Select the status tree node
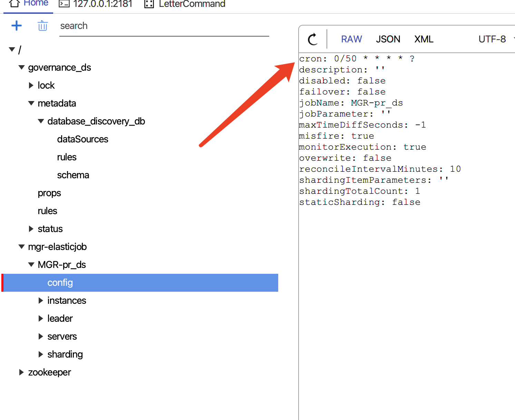Viewport: 515px width, 420px height. [50, 229]
